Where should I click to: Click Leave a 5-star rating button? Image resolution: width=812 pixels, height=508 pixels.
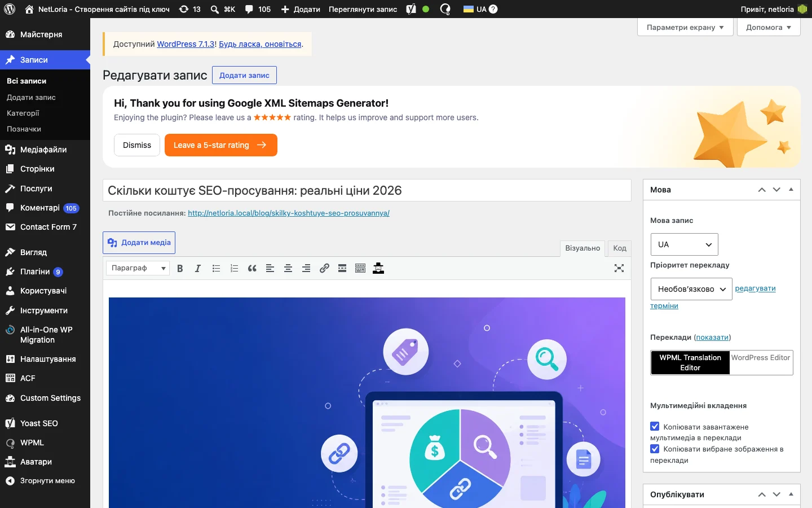(x=221, y=145)
